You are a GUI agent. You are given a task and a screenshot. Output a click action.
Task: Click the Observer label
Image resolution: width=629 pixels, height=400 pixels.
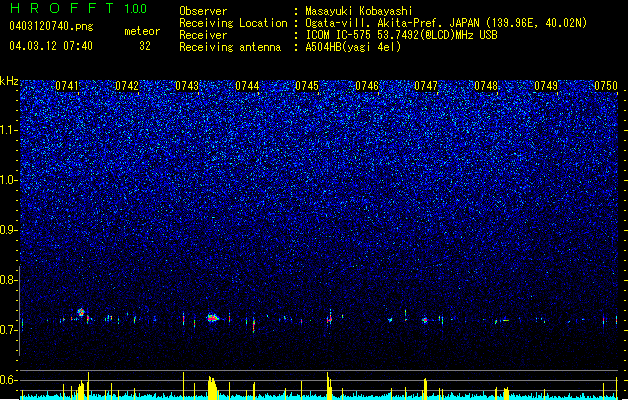[x=203, y=11]
